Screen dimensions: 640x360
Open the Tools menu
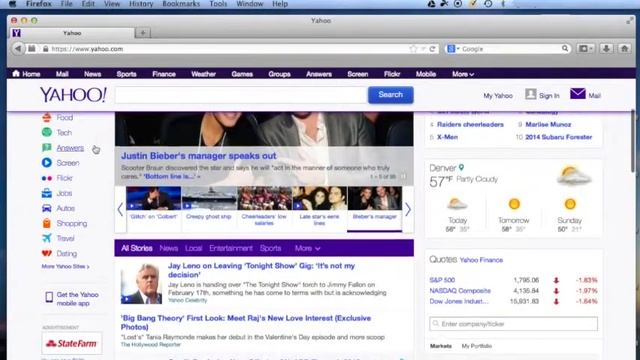coord(218,4)
